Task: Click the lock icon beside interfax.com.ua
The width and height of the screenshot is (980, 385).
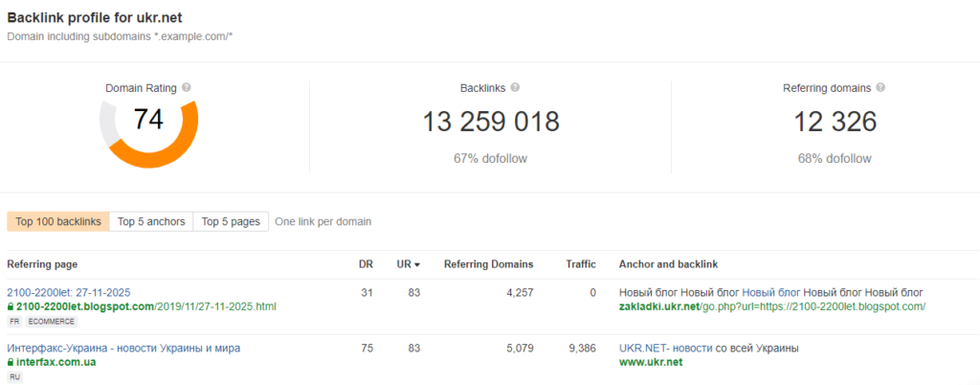Action: tap(11, 362)
